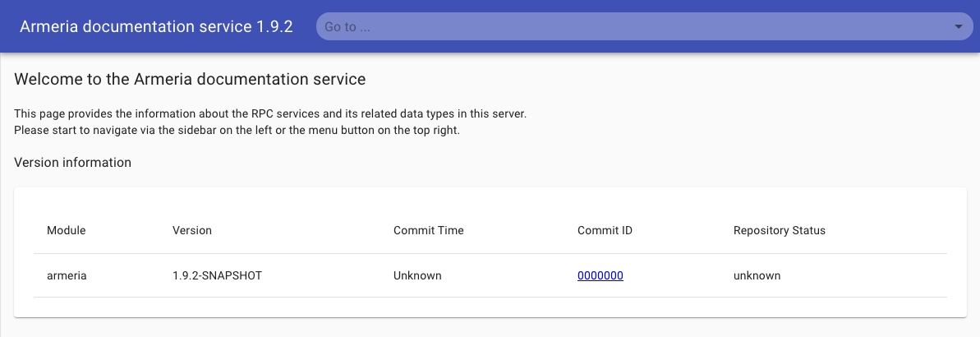980x337 pixels.
Task: Click the dropdown arrow in the Go to field
Action: [x=958, y=27]
